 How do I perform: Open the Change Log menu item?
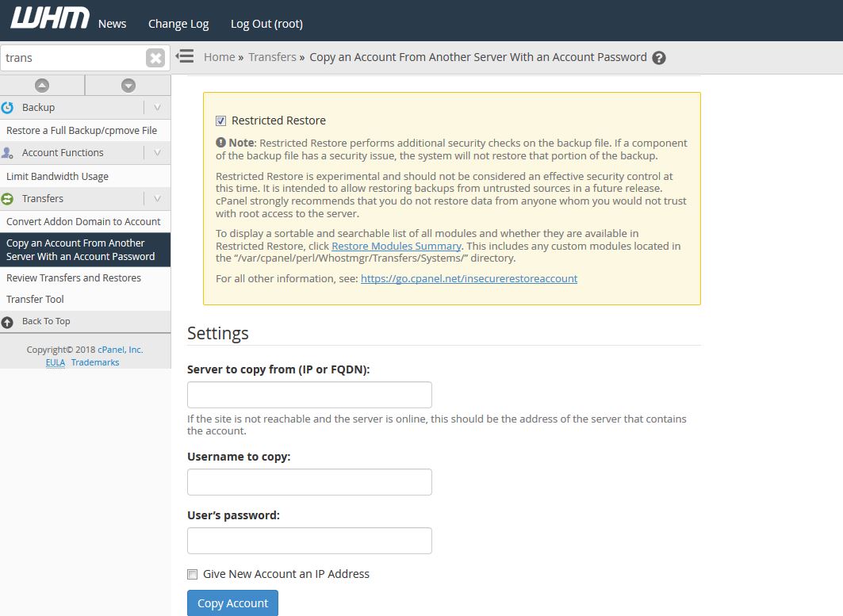(x=178, y=24)
